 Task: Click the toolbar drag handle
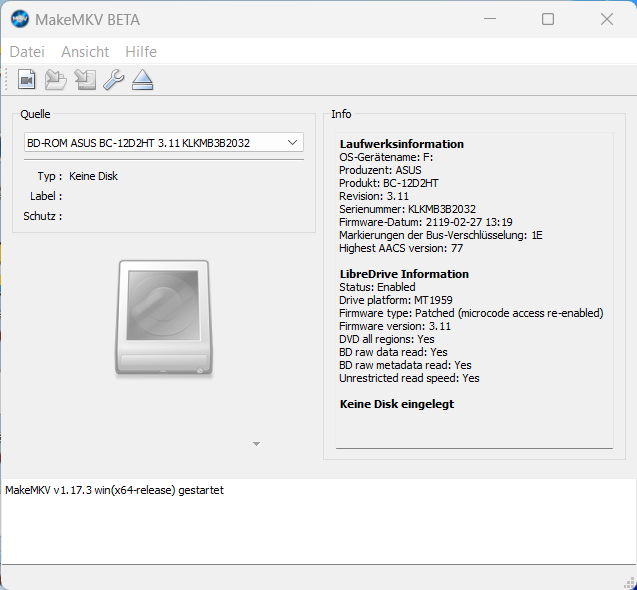(x=6, y=79)
